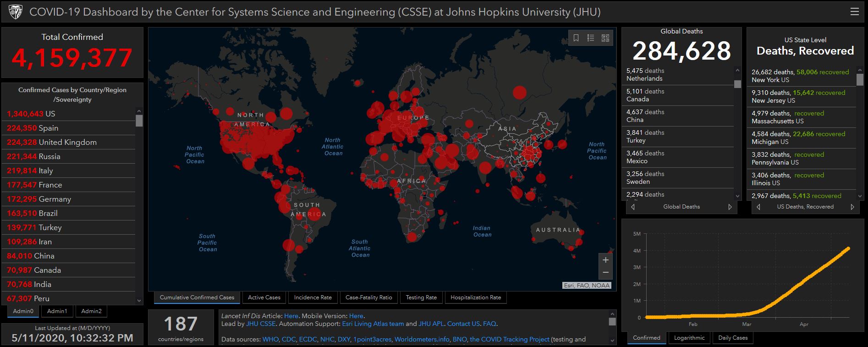
Task: Select India in the country list
Action: (x=69, y=284)
